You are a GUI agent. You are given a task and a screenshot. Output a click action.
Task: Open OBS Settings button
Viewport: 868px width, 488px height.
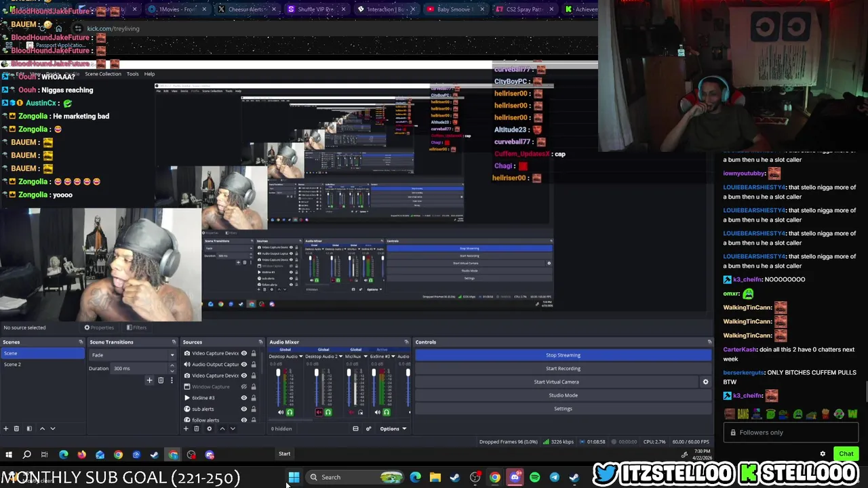563,409
